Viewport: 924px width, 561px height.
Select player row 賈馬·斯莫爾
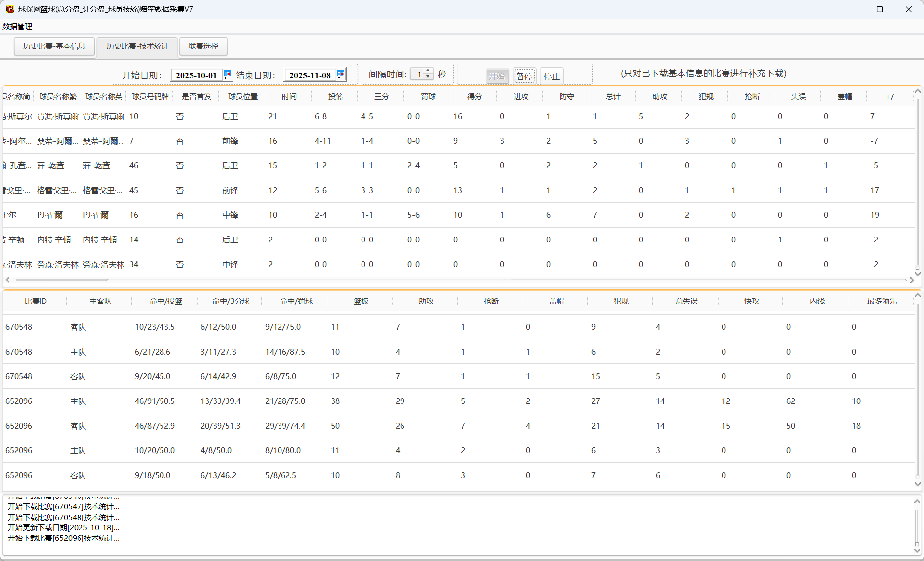458,117
